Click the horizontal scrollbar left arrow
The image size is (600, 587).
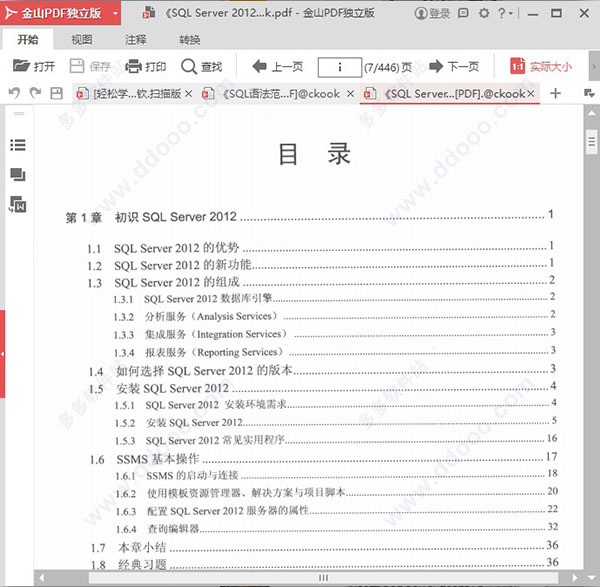[x=41, y=577]
